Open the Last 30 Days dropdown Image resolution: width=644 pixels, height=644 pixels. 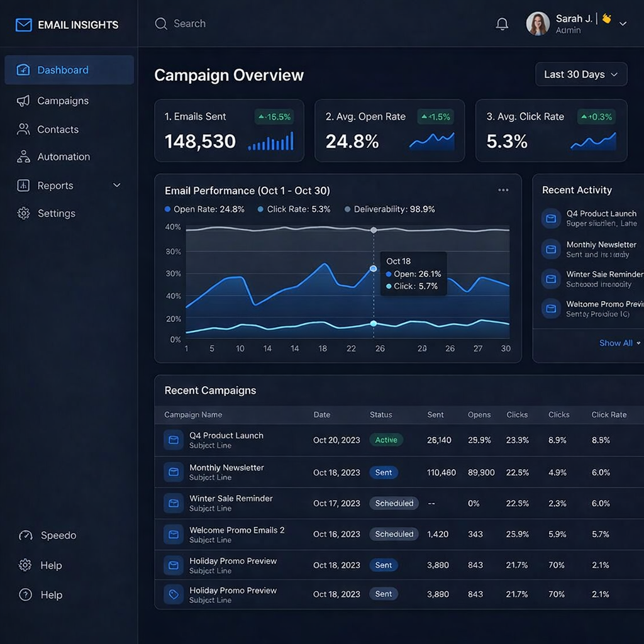click(x=581, y=74)
